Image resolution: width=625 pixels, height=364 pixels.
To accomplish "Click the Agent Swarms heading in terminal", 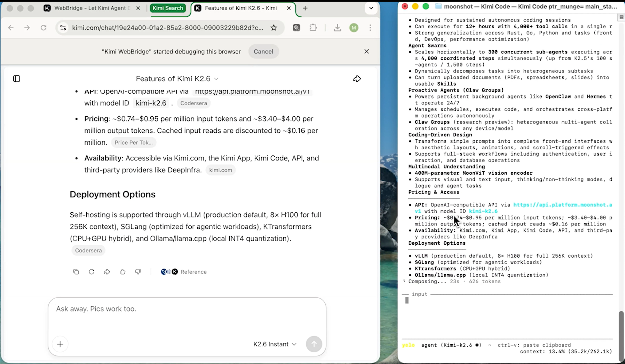I will click(x=427, y=46).
